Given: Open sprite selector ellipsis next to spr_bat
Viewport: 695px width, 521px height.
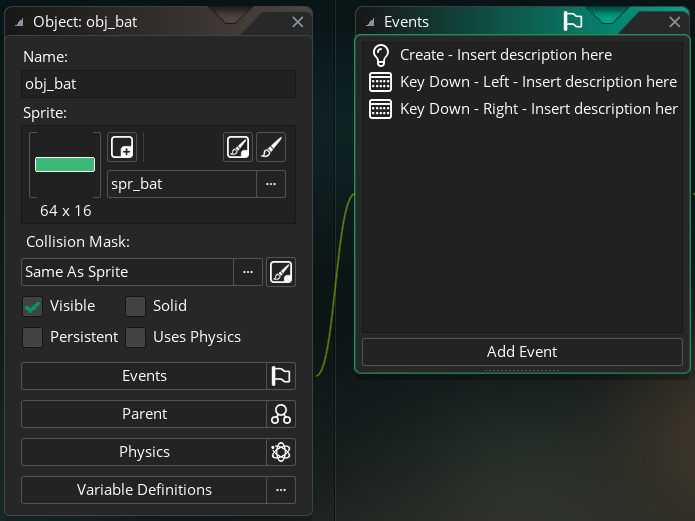Looking at the screenshot, I should pyautogui.click(x=271, y=184).
